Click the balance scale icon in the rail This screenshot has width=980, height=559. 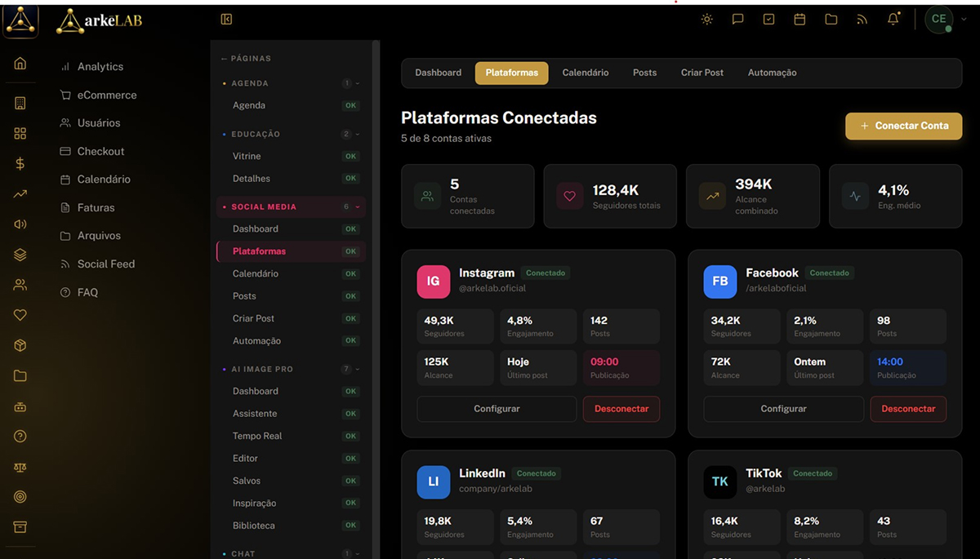click(20, 467)
